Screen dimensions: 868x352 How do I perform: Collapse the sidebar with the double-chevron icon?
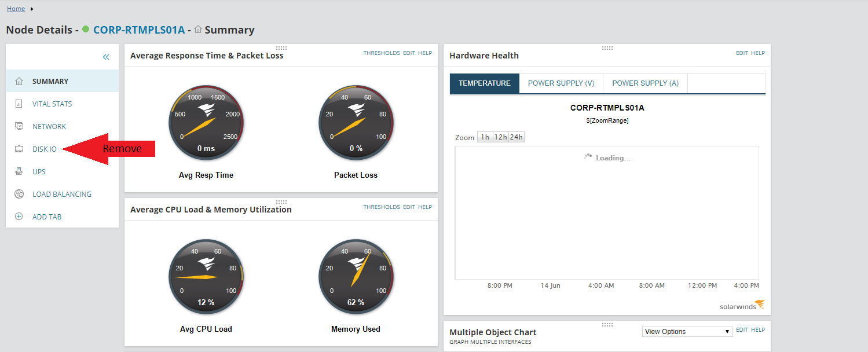pos(106,57)
